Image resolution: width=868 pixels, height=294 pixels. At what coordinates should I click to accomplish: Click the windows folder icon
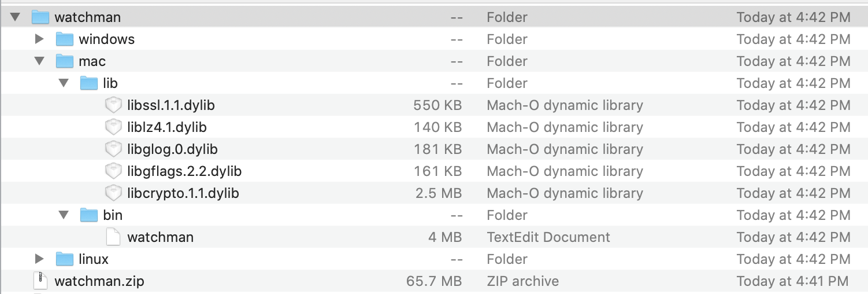[65, 39]
